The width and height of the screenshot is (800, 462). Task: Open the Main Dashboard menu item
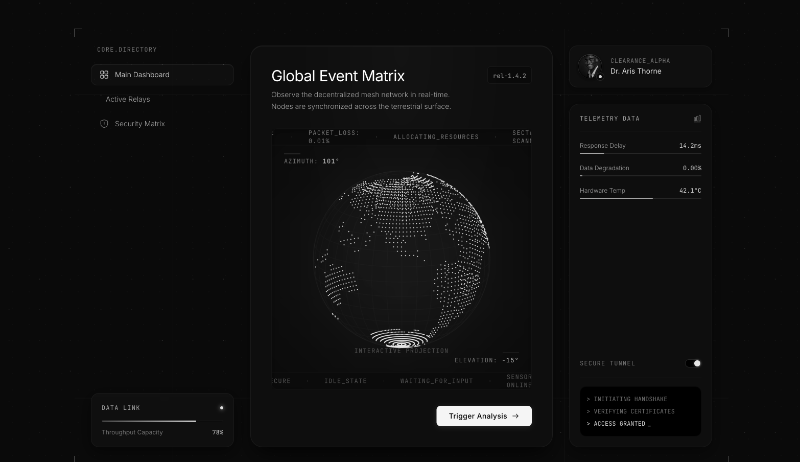[x=162, y=74]
